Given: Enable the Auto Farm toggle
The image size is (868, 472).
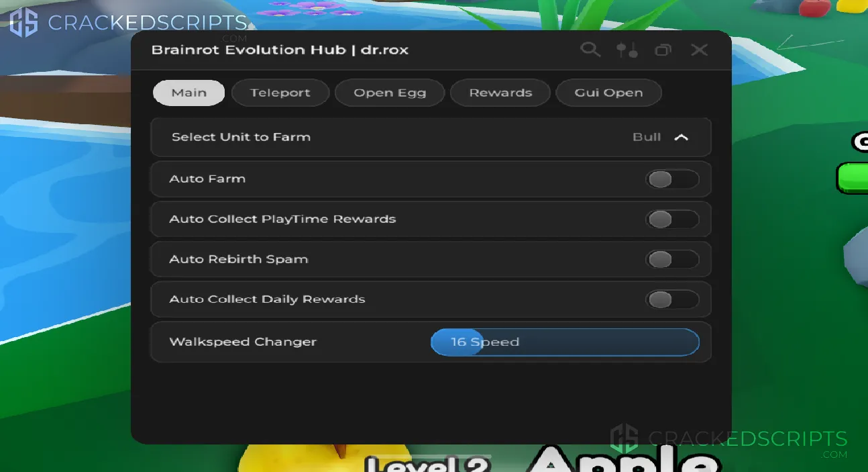Looking at the screenshot, I should pyautogui.click(x=672, y=179).
